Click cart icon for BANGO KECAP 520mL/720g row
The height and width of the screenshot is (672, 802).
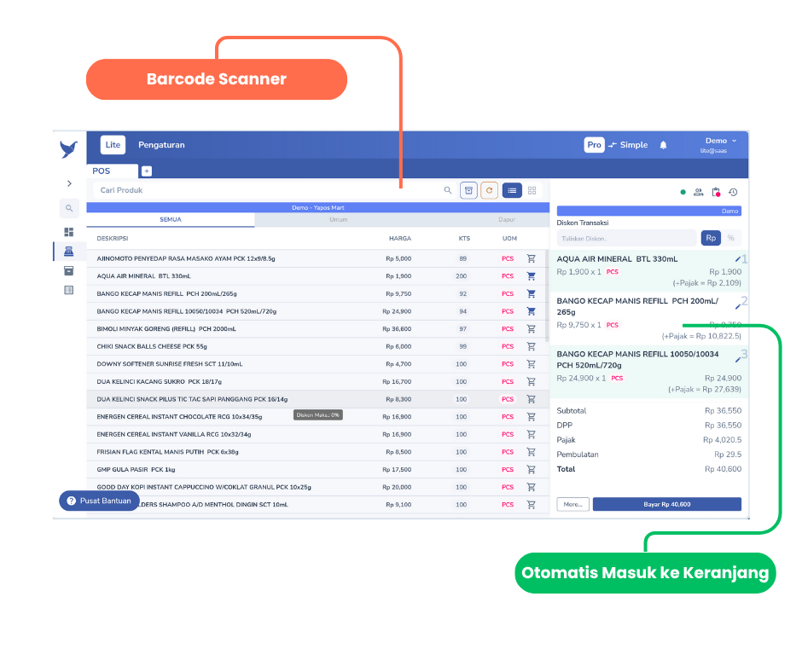click(531, 311)
